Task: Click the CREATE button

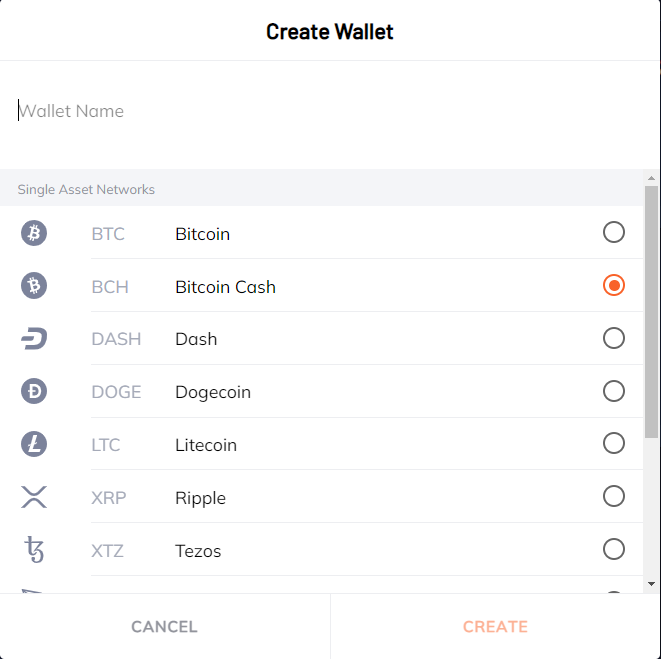Action: coord(495,627)
